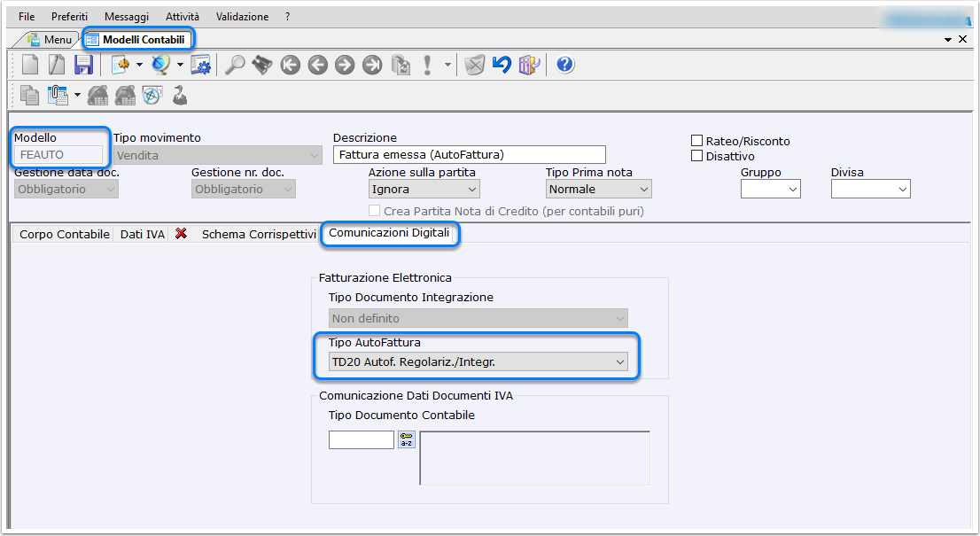Toggle the Disattivo checkbox
The image size is (980, 536).
click(696, 156)
